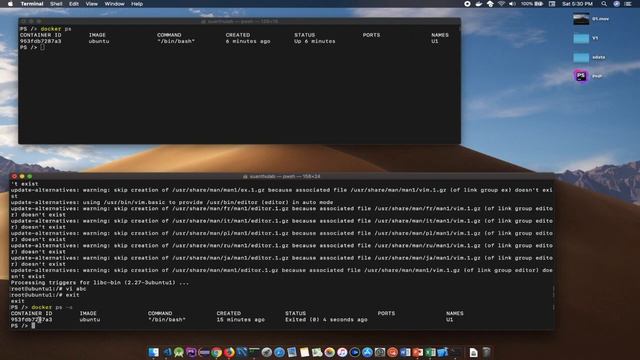
Task: Open the Apple menu
Action: (10, 4)
